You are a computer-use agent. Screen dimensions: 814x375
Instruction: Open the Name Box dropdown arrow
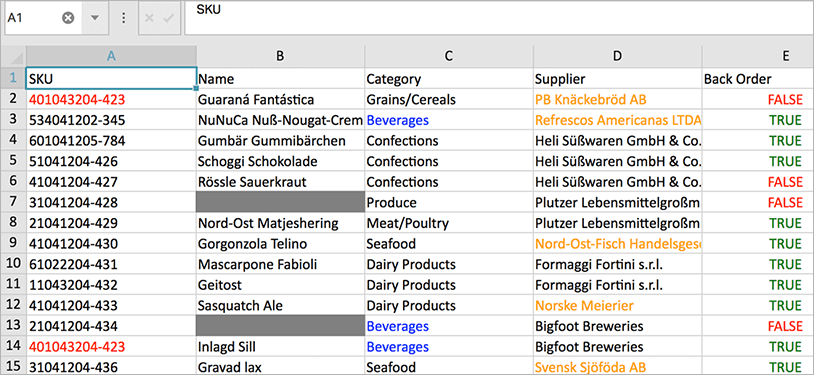click(x=95, y=18)
